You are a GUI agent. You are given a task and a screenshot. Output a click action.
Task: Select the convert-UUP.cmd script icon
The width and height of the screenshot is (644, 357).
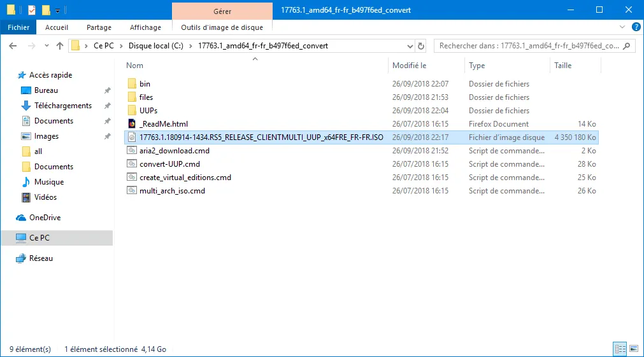coord(132,164)
